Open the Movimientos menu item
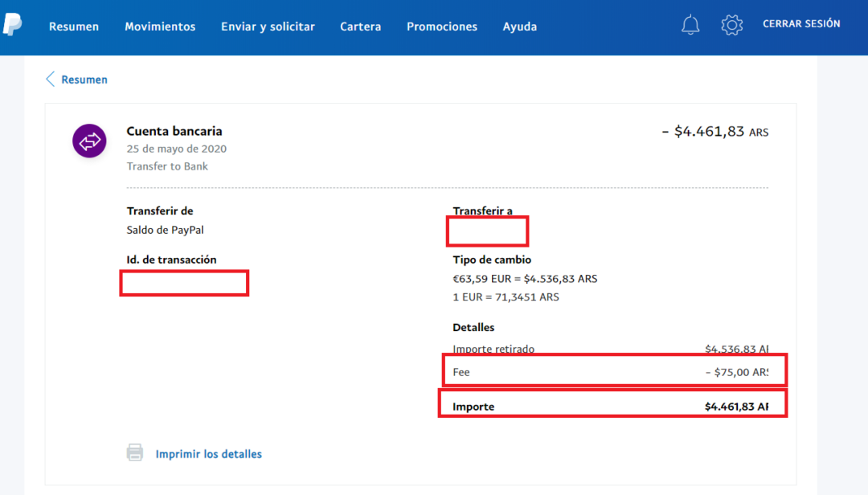 click(160, 27)
